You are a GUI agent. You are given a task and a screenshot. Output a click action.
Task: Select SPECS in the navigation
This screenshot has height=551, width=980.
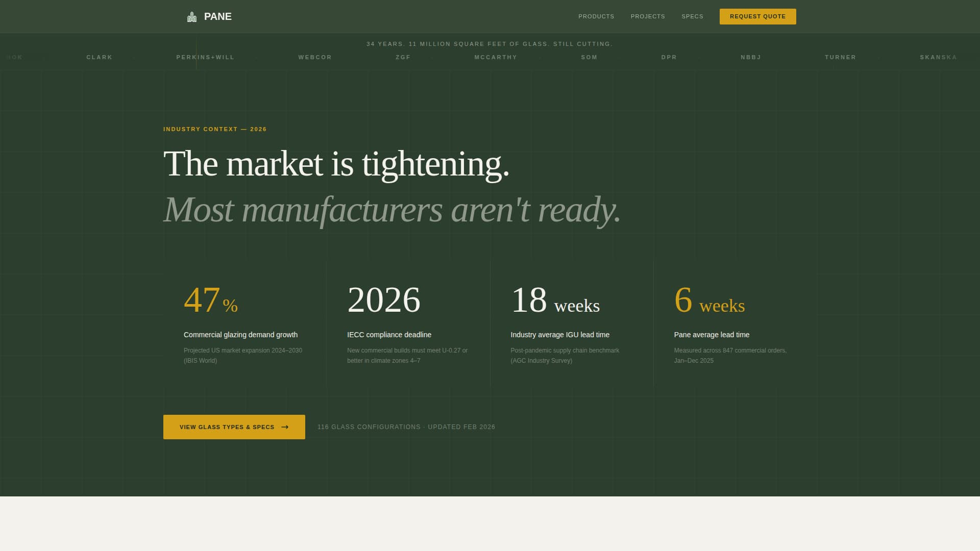[693, 16]
